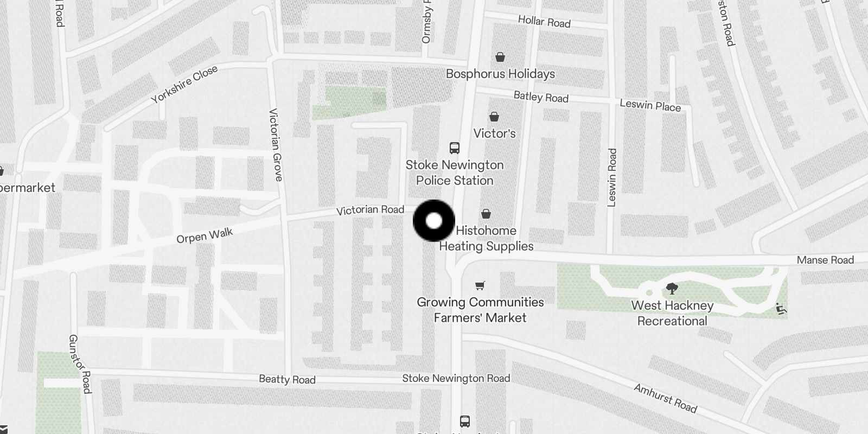Tap the Victor's shopping bag icon
868x434 pixels.
pyautogui.click(x=494, y=116)
